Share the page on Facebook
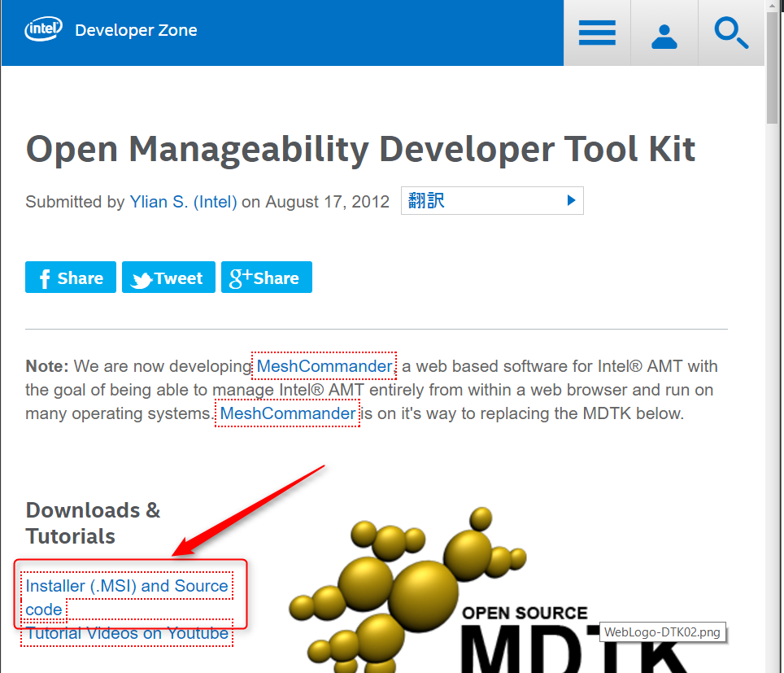 click(x=71, y=278)
